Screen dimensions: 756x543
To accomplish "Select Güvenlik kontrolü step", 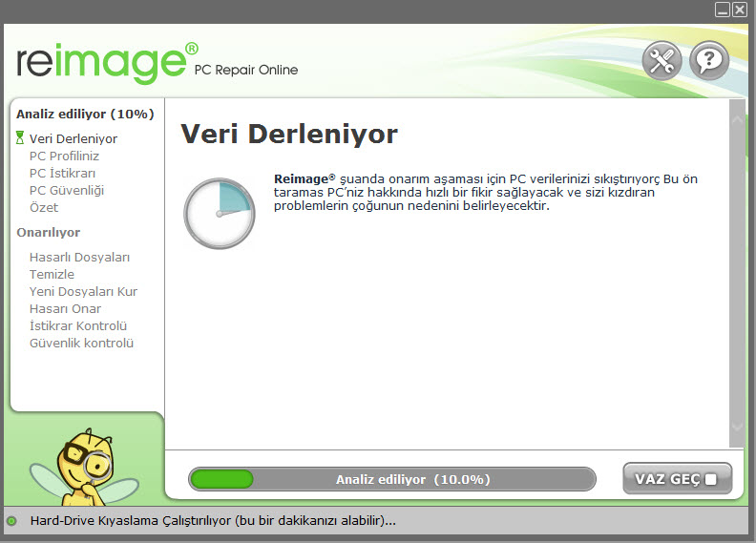I will click(x=81, y=343).
